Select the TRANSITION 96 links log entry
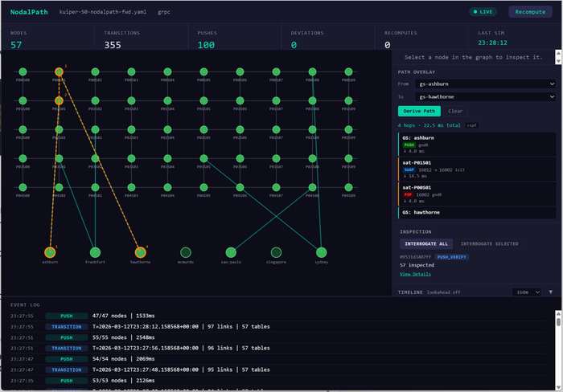This screenshot has width=563, height=392. tap(278, 349)
